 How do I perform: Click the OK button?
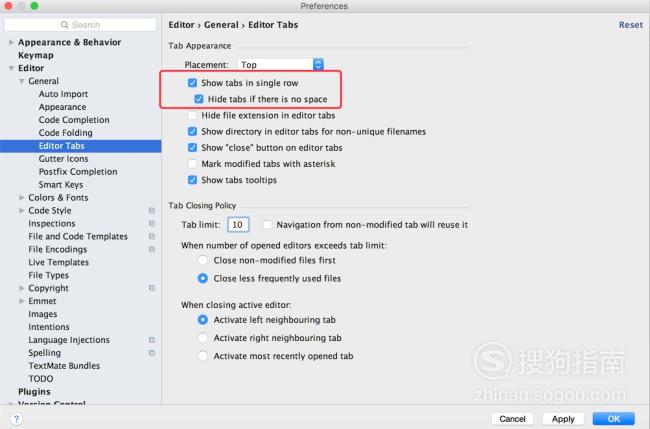click(x=614, y=419)
